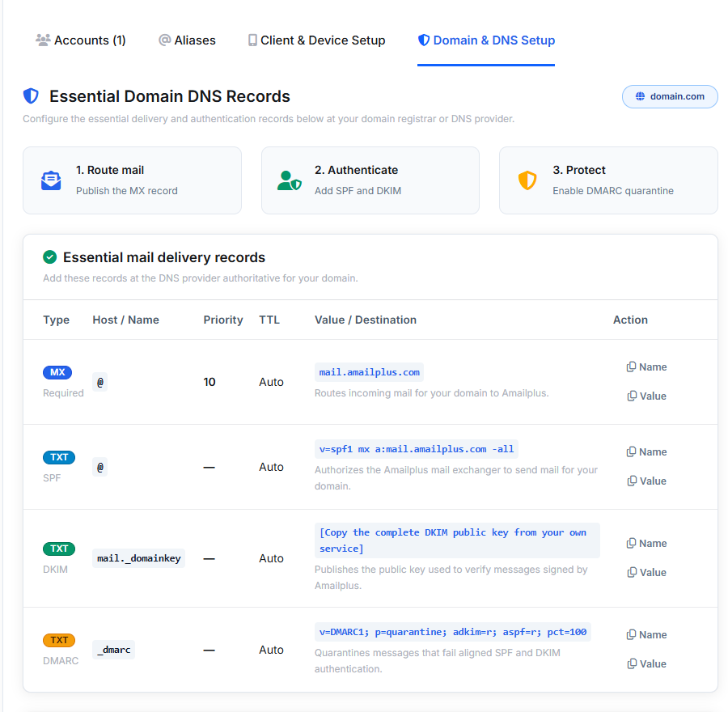Copy Value for the MX record
Screen dimensions: 728x712
click(646, 396)
